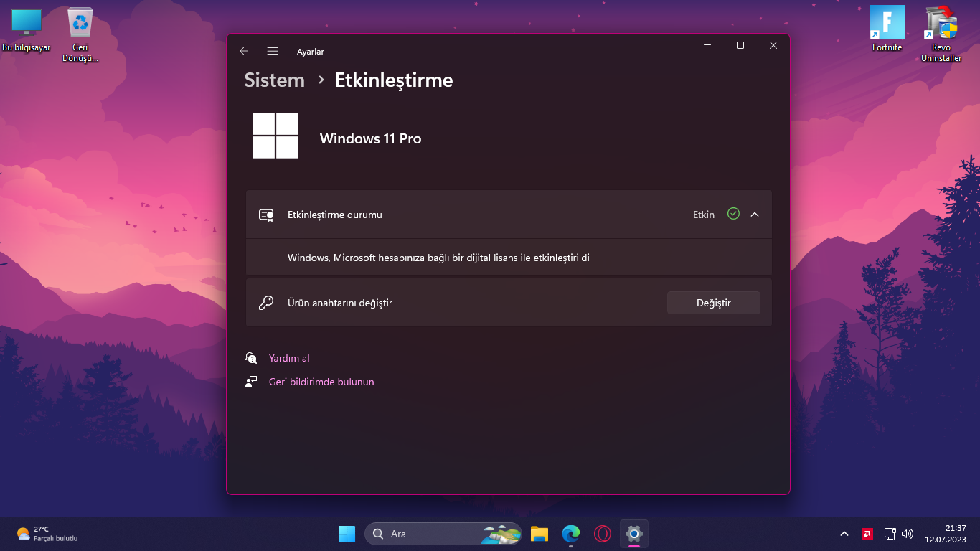Click the Windows 11 logo in Settings
This screenshot has width=980, height=551.
pos(275,136)
